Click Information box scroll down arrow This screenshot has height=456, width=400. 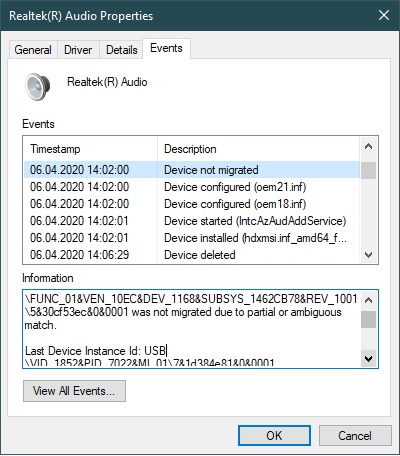(368, 359)
